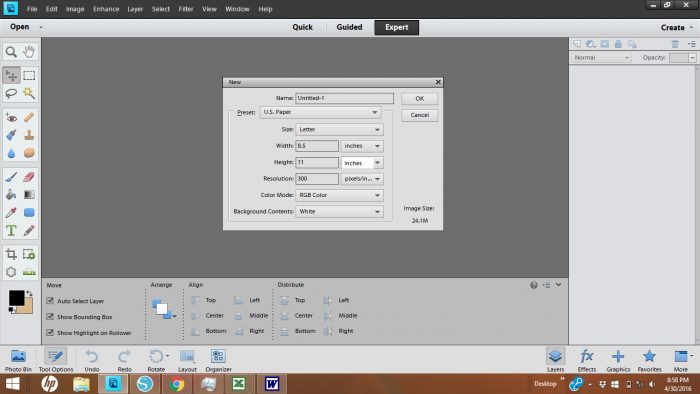Toggle Auto Select Layer checkbox

(x=50, y=301)
